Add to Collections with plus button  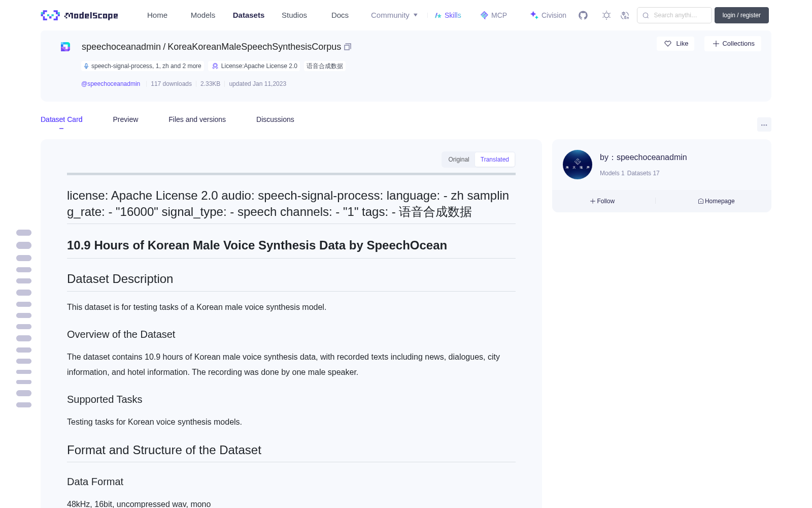coord(733,44)
